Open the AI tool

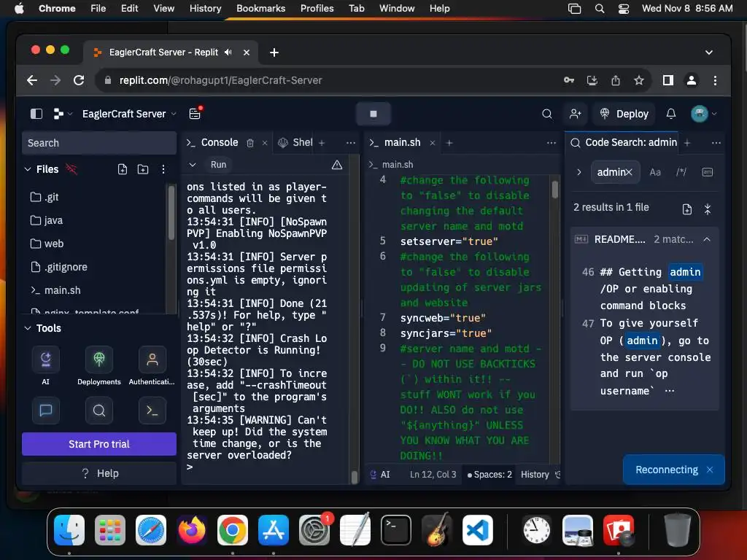pyautogui.click(x=46, y=365)
